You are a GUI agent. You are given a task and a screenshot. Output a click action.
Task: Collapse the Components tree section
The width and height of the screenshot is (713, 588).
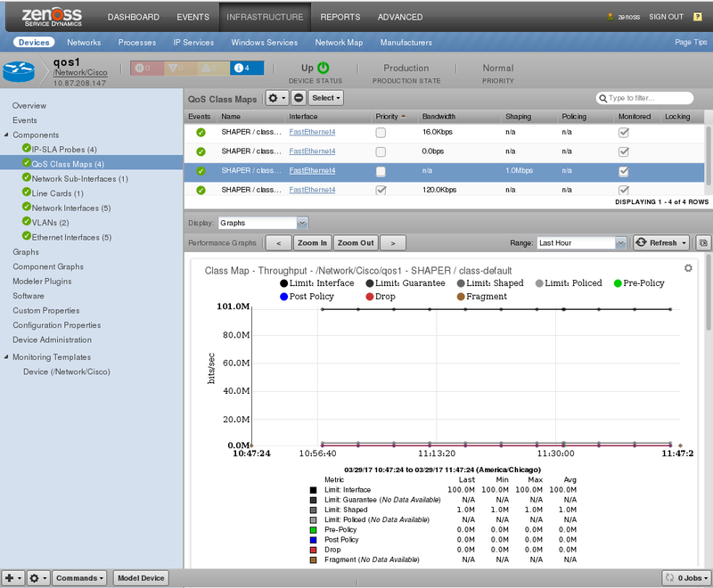6,135
